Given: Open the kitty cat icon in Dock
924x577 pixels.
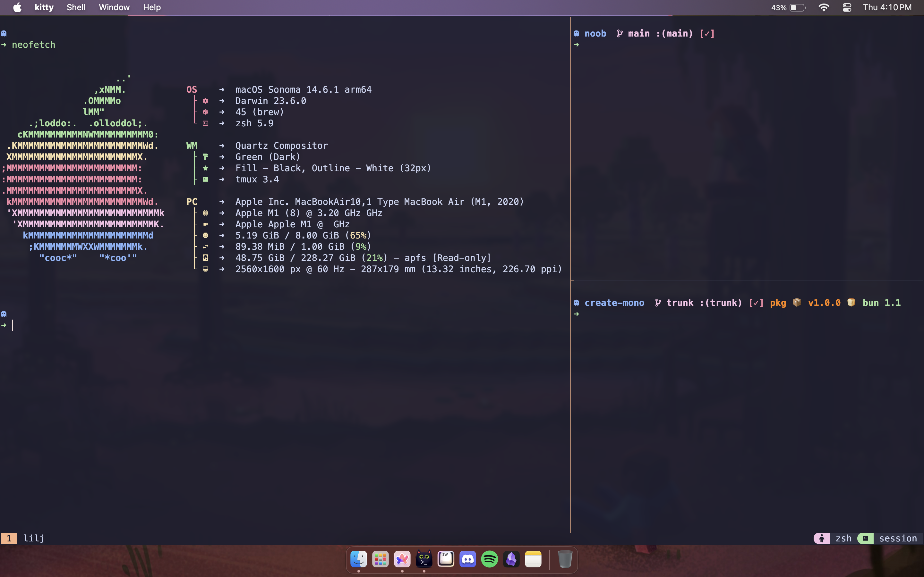Looking at the screenshot, I should (x=424, y=559).
